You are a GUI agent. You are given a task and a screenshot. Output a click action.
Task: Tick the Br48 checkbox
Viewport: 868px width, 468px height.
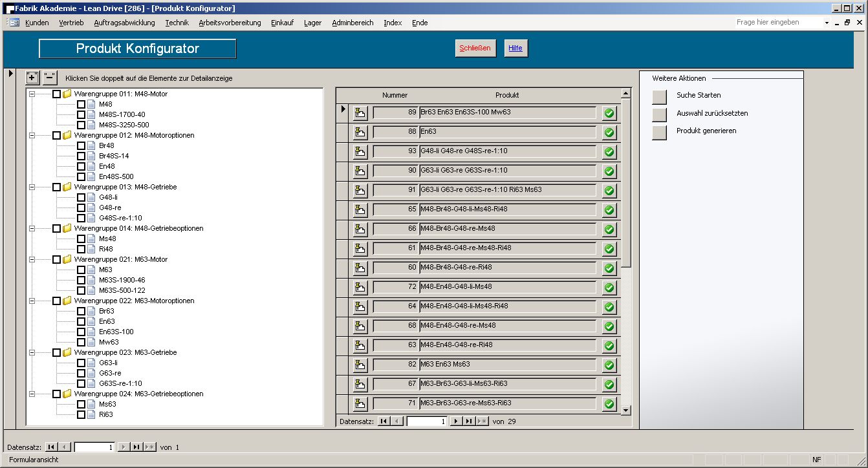[81, 145]
